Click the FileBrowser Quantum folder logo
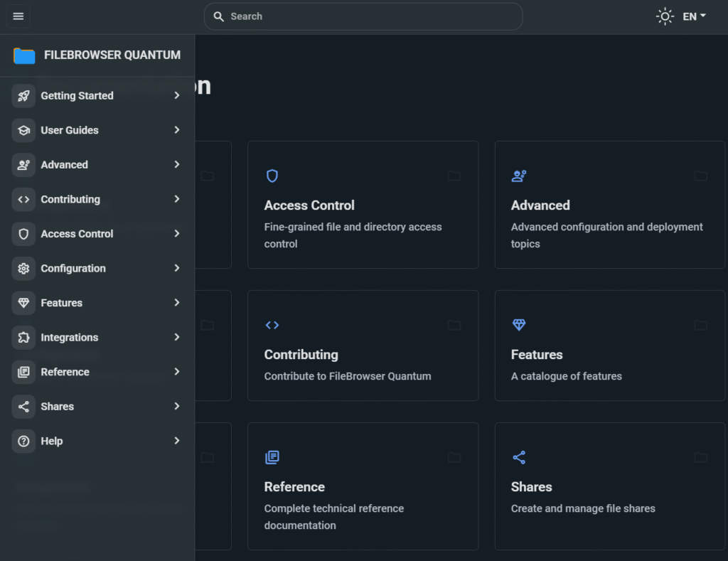Viewport: 728px width, 561px height. coord(24,55)
